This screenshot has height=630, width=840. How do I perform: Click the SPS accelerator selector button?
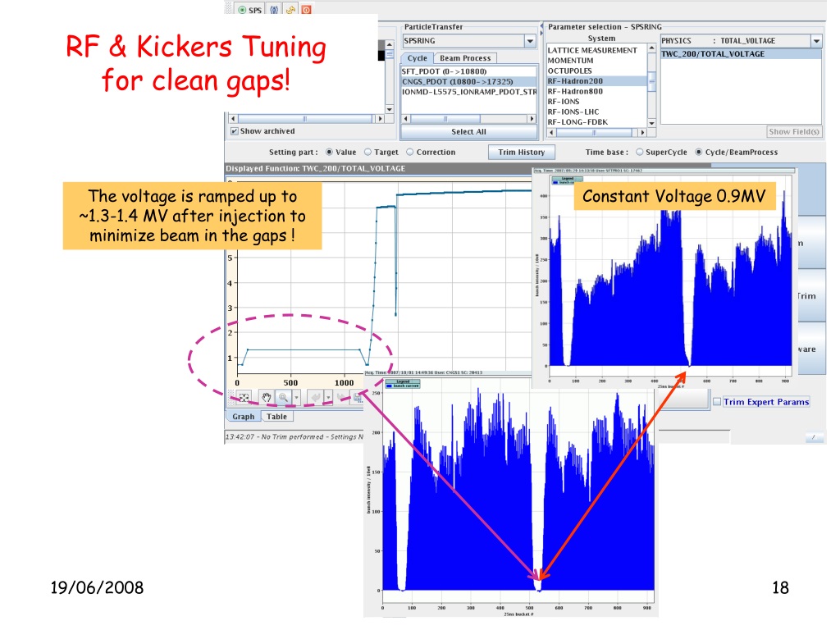[250, 10]
